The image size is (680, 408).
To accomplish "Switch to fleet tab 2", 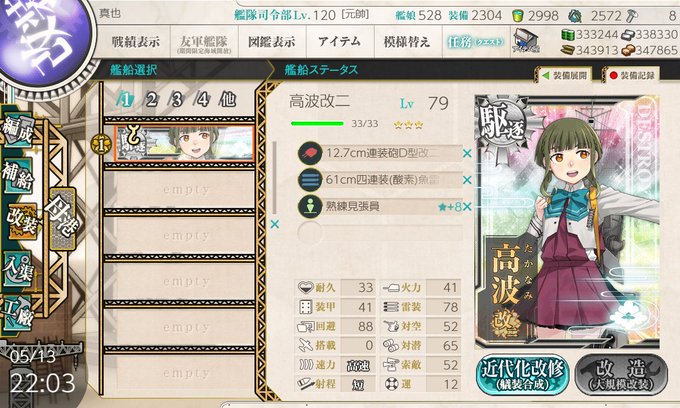I will coord(151,100).
